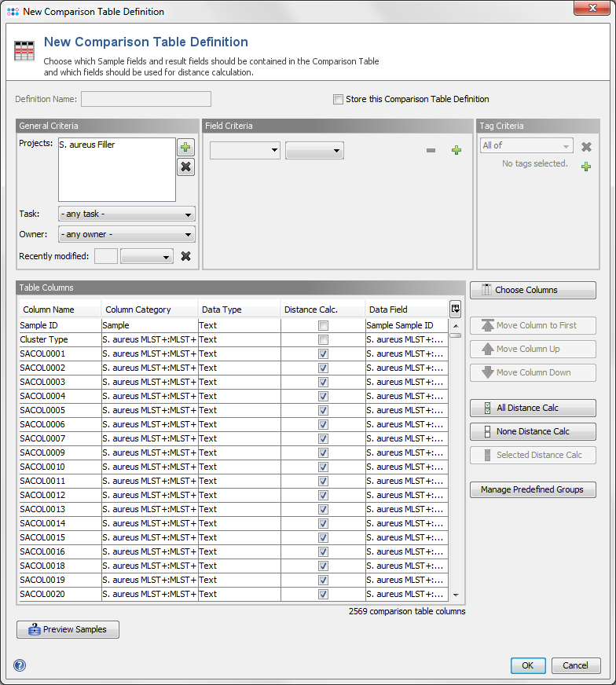Uncheck Distance Calc for SACOL0013
The height and width of the screenshot is (685, 616).
click(323, 509)
